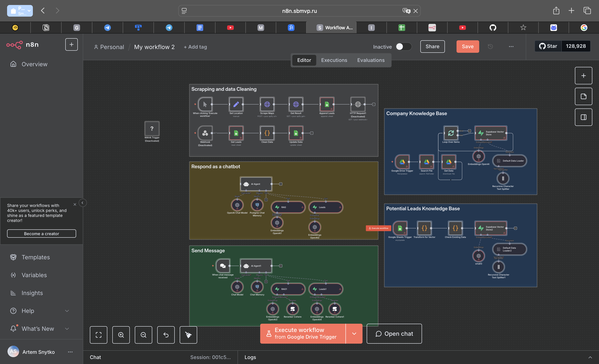Viewport: 599px width, 364px height.
Task: Add a sticky note from right panel
Action: click(583, 96)
